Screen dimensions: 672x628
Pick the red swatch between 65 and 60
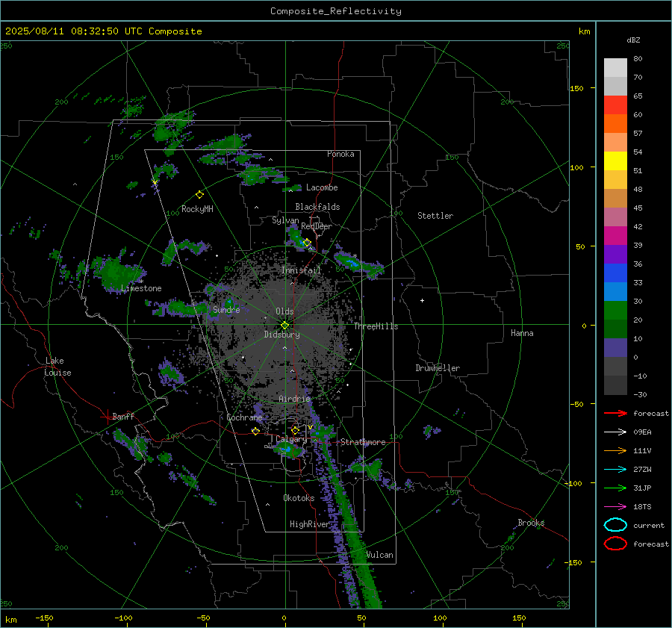coord(615,105)
